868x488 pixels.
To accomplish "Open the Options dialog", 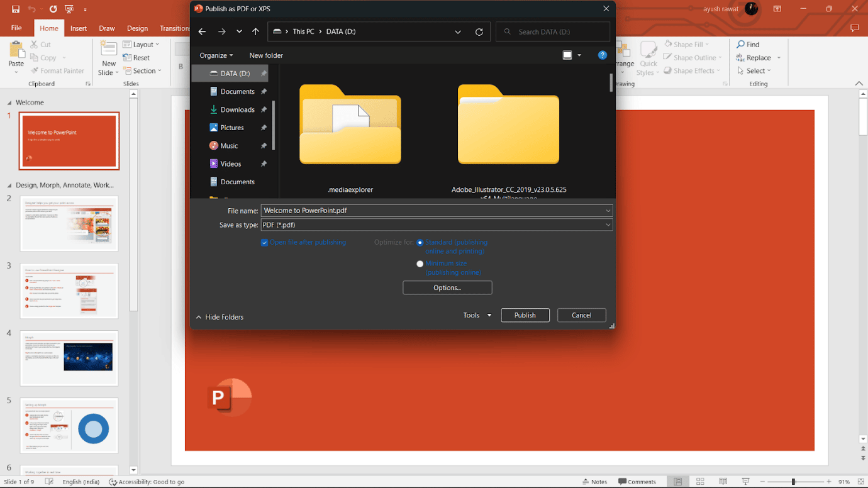I will [x=447, y=287].
